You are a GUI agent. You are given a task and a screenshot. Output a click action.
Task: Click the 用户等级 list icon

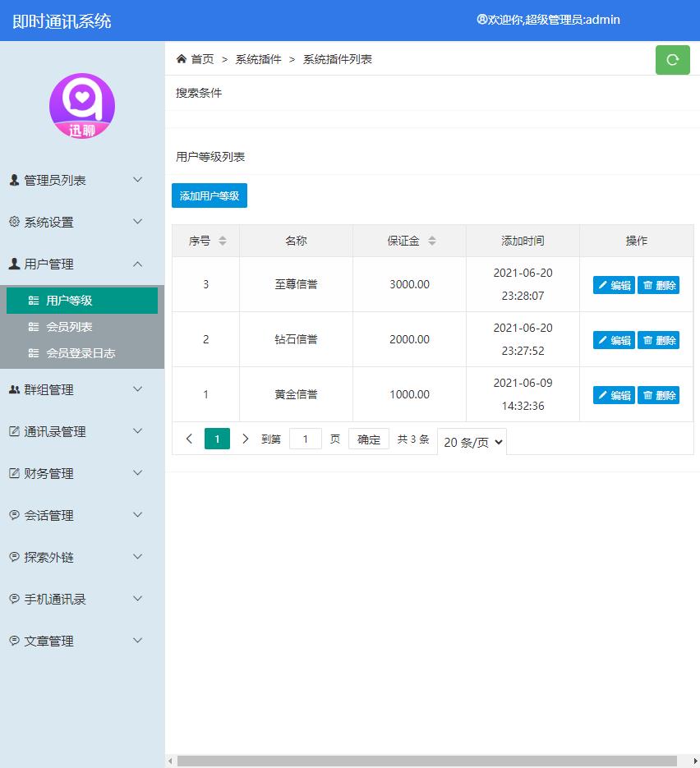coord(34,301)
